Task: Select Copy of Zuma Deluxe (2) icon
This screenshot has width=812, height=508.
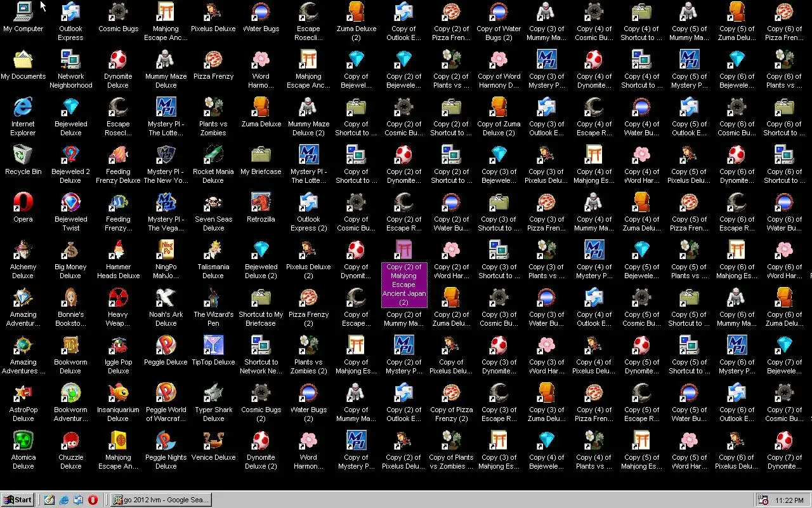Action: pyautogui.click(x=499, y=117)
